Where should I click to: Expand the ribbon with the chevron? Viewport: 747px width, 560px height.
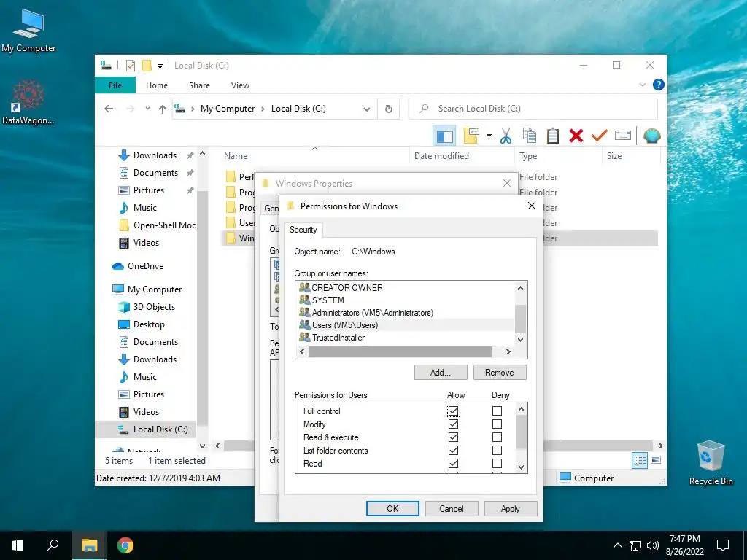click(x=642, y=85)
